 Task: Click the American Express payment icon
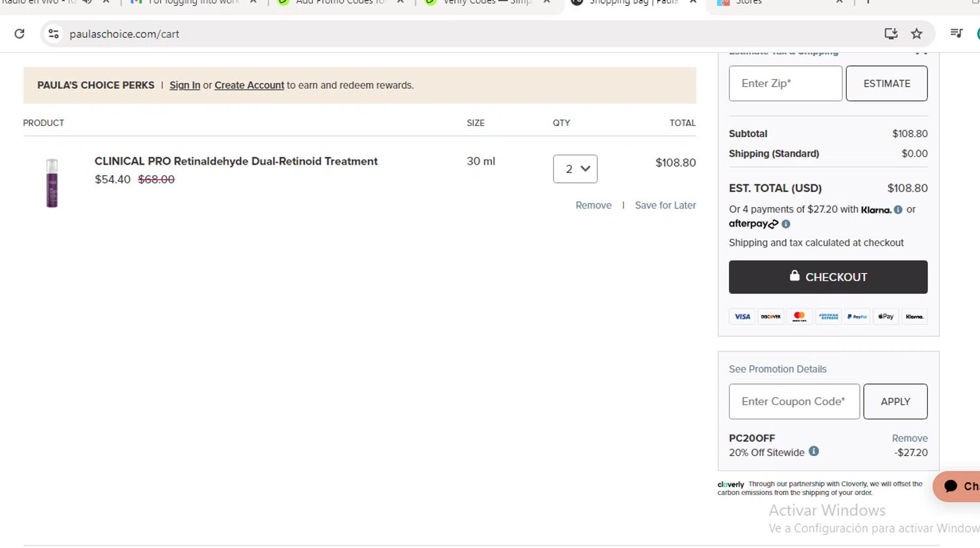pos(828,317)
